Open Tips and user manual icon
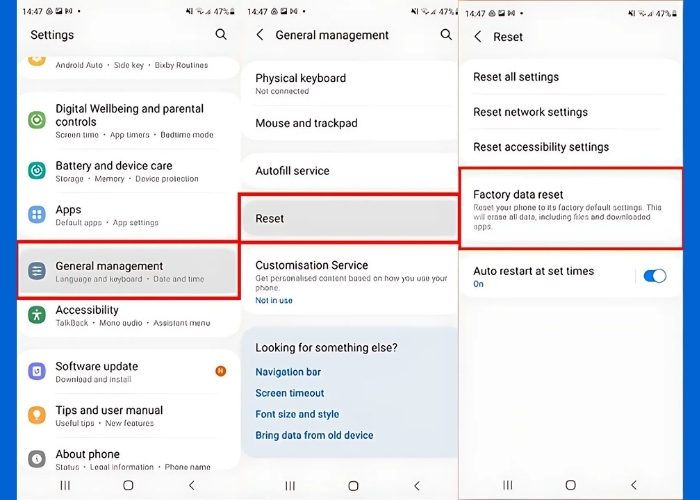The height and width of the screenshot is (500, 700). (37, 415)
